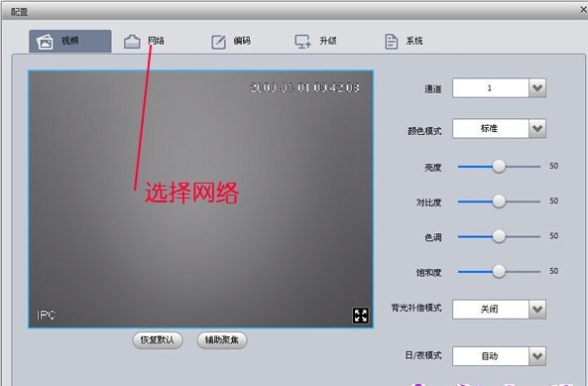Image resolution: width=588 pixels, height=386 pixels.
Task: Click the 饱和度 value 50
Action: click(554, 271)
